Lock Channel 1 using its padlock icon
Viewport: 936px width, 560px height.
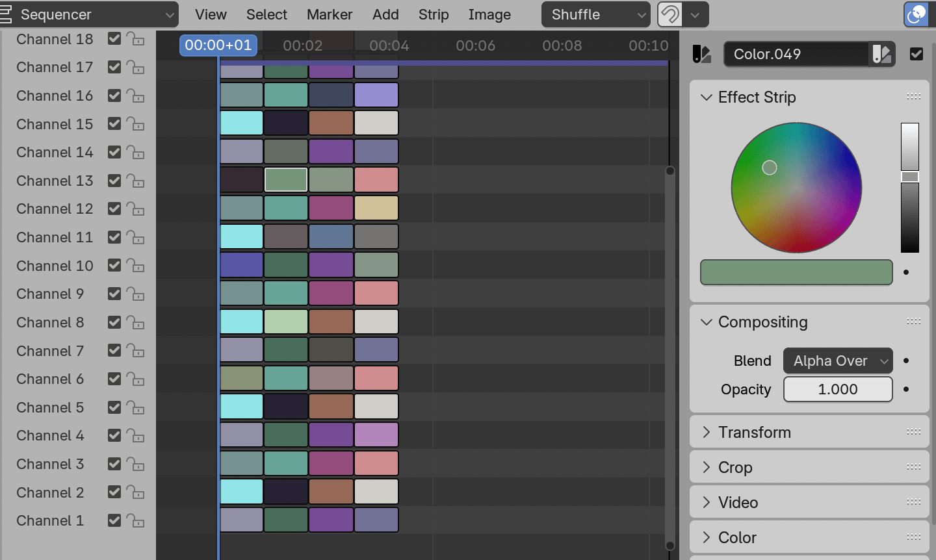pos(135,520)
